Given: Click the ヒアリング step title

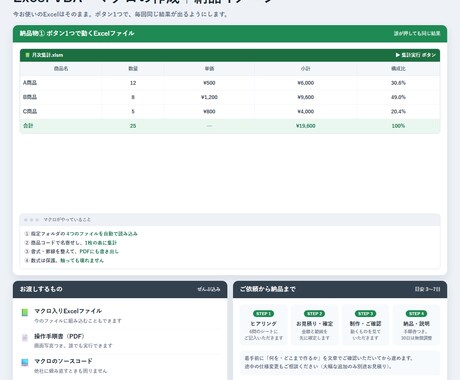Looking at the screenshot, I should point(263,324).
